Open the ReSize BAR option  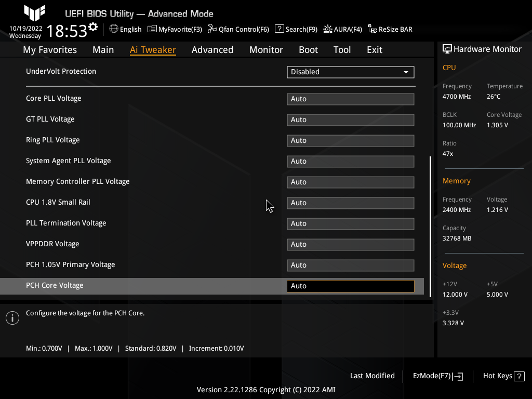tap(390, 29)
